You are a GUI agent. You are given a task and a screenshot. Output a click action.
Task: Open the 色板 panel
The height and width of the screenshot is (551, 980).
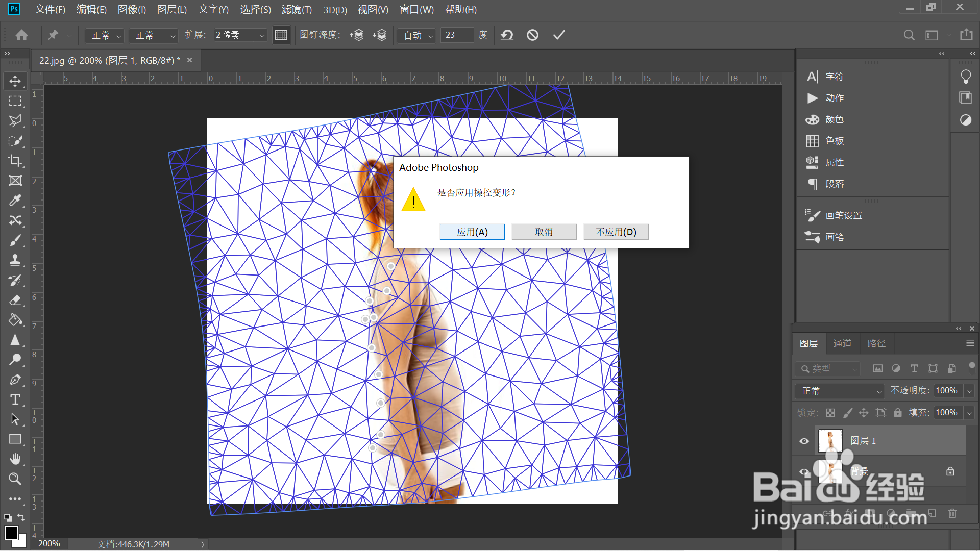[x=825, y=141]
